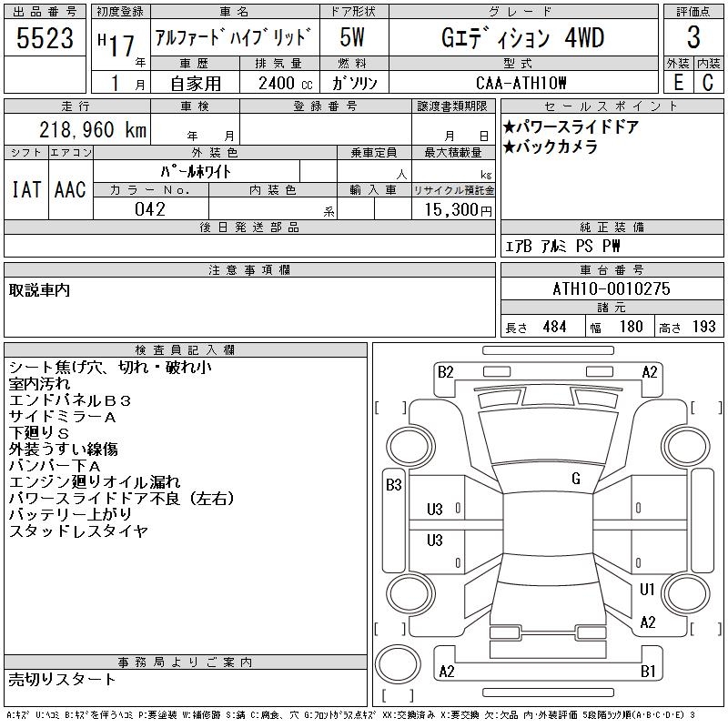This screenshot has height=728, width=728.
Task: Click the width value 180
Action: [x=631, y=327]
